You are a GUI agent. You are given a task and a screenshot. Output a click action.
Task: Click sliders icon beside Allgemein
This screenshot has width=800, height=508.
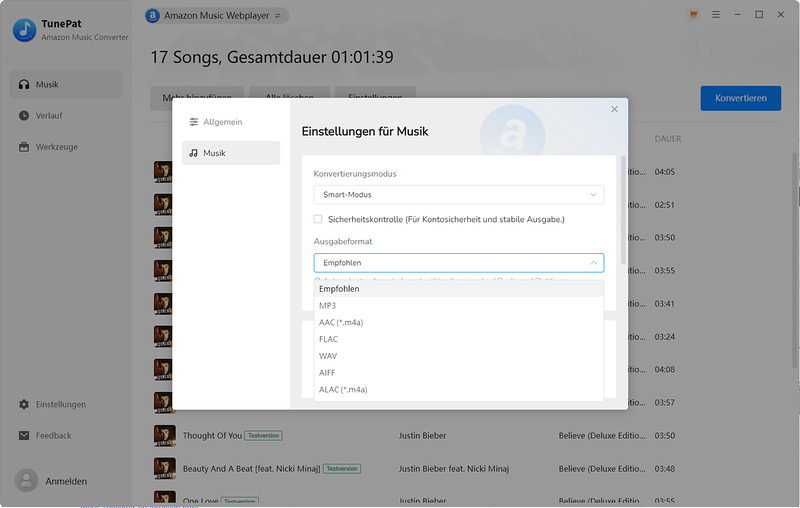(194, 122)
